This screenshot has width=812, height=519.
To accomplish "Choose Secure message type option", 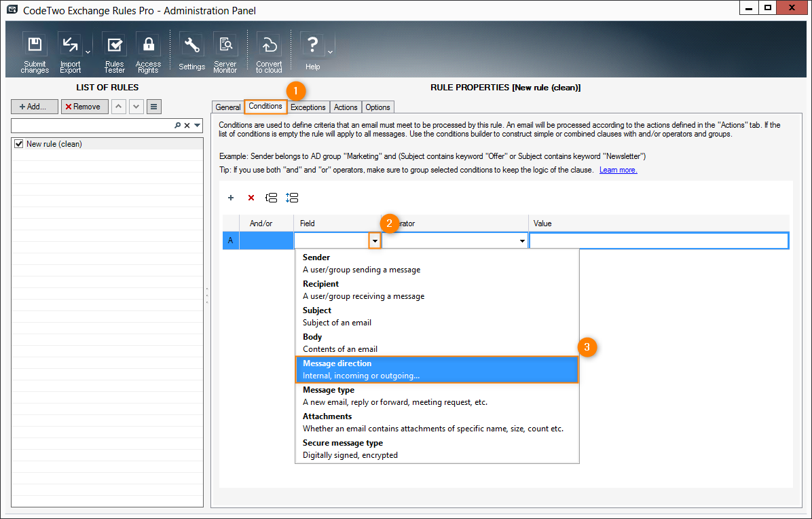I will coord(437,449).
